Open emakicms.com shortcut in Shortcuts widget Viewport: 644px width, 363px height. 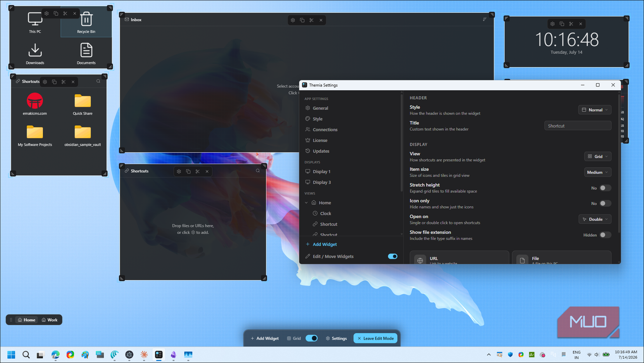point(35,104)
